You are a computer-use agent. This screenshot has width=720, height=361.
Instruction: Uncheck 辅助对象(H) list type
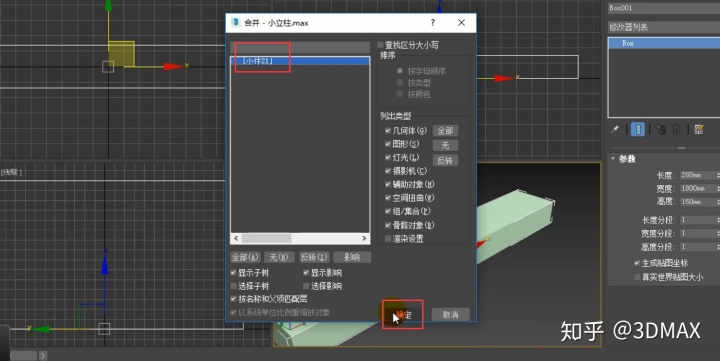[388, 185]
